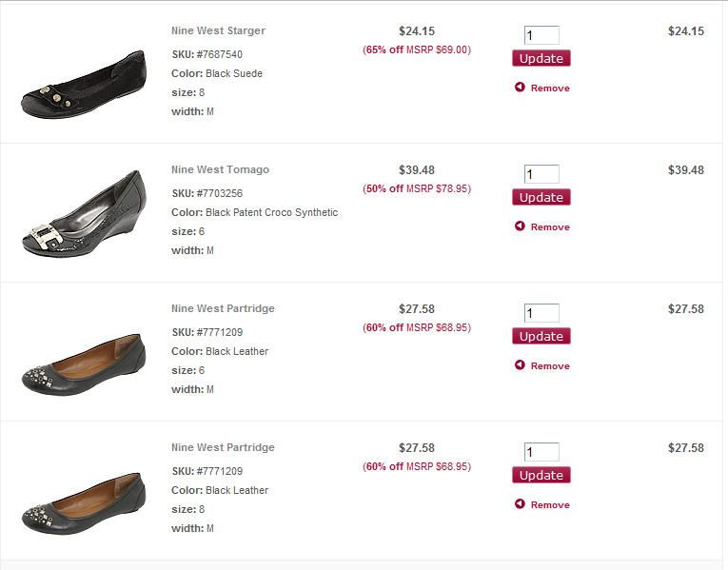Screen dimensions: 728x570
Task: Update quantity for Nine West Tomago
Action: (541, 197)
